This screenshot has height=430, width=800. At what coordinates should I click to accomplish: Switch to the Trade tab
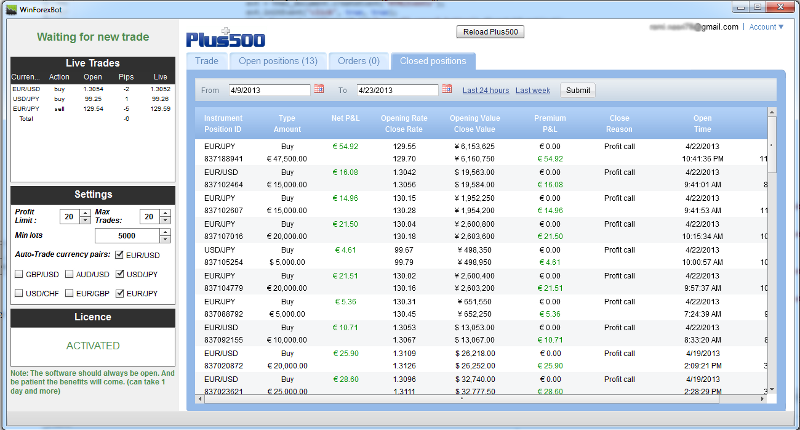207,61
